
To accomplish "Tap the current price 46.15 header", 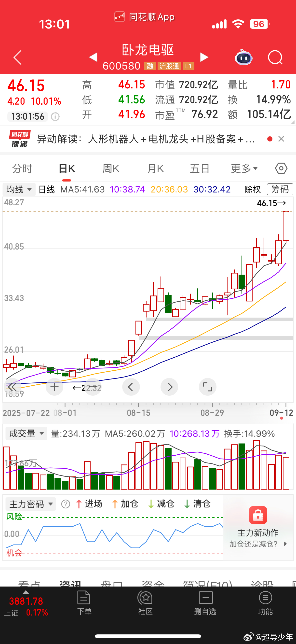I will tap(26, 85).
